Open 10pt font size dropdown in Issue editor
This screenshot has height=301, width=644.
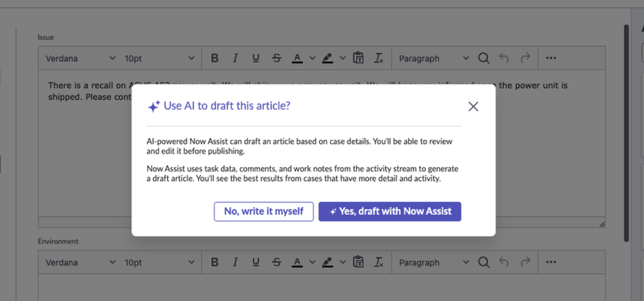(x=159, y=58)
